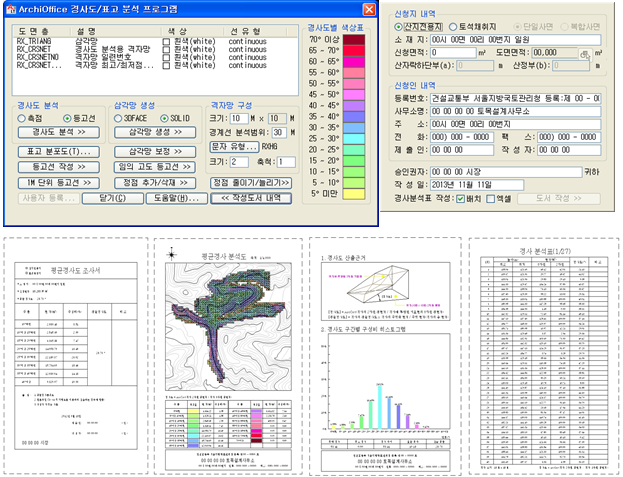Pick the 10 ~ 15° light green swatch

(x=354, y=172)
